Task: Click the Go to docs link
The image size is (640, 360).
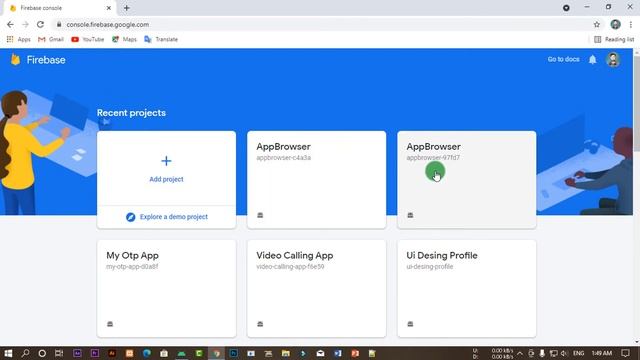Action: coord(563,59)
